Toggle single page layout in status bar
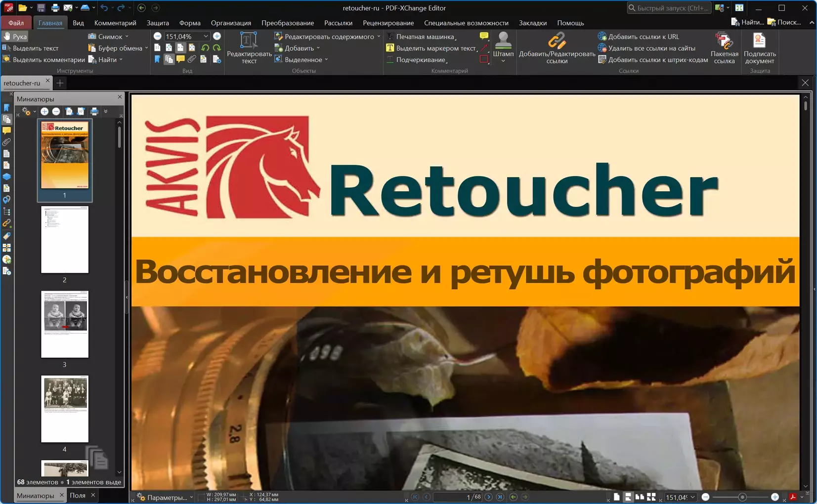The width and height of the screenshot is (817, 504). click(x=616, y=497)
